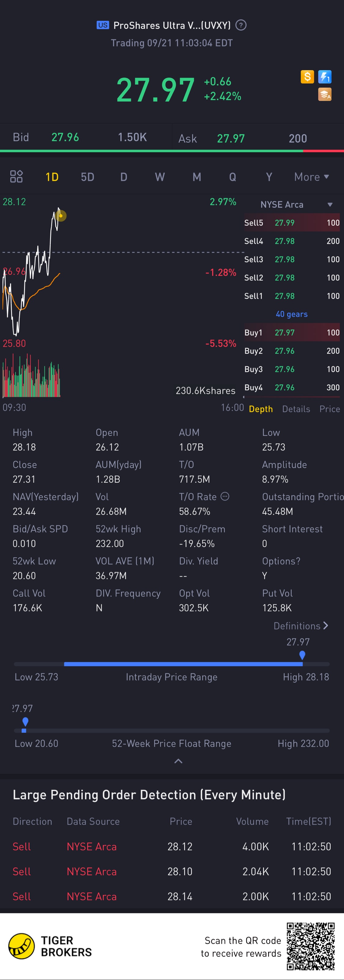The height and width of the screenshot is (980, 344).
Task: Tap the 52-week price range marker
Action: (25, 722)
